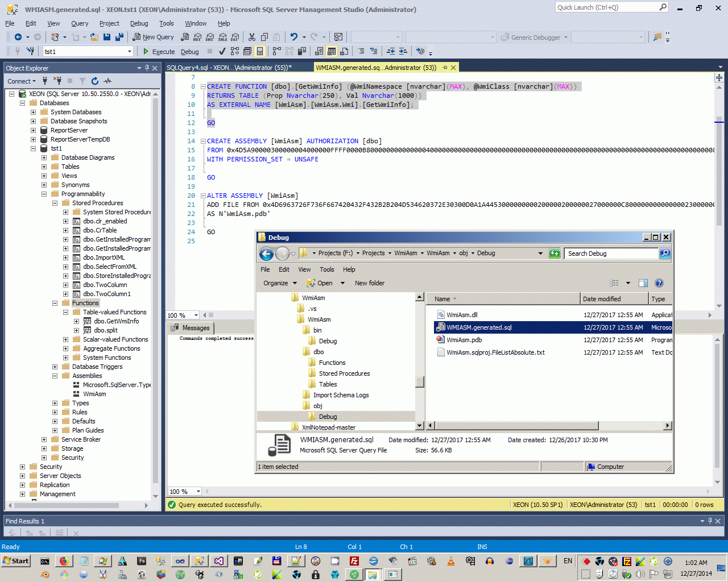Screen dimensions: 728x582
Task: Open Generic Debugger dropdown
Action: [x=535, y=38]
